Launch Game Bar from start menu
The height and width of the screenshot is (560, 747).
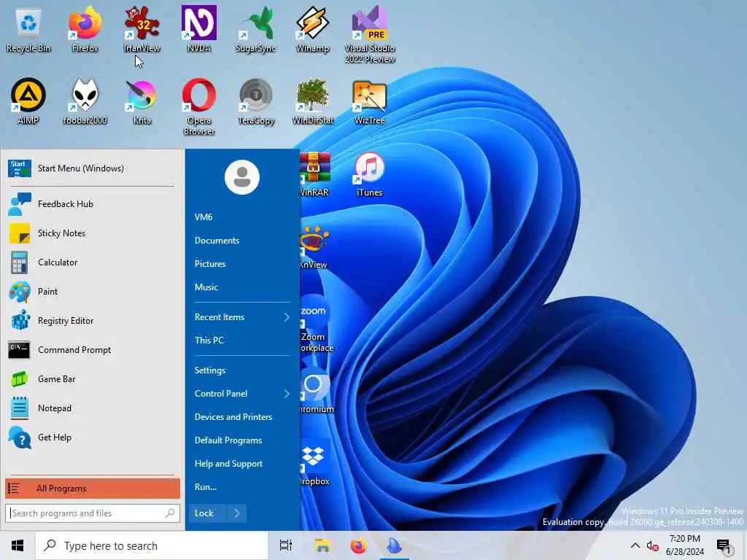[93, 379]
